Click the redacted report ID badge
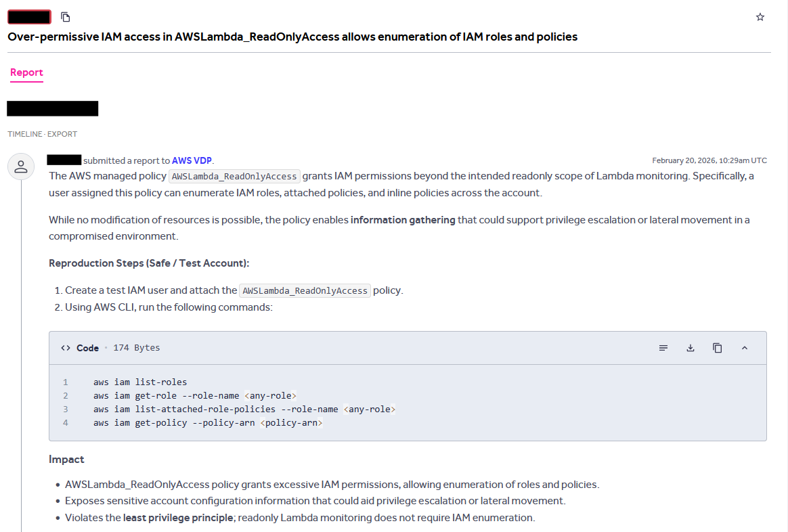 tap(29, 17)
